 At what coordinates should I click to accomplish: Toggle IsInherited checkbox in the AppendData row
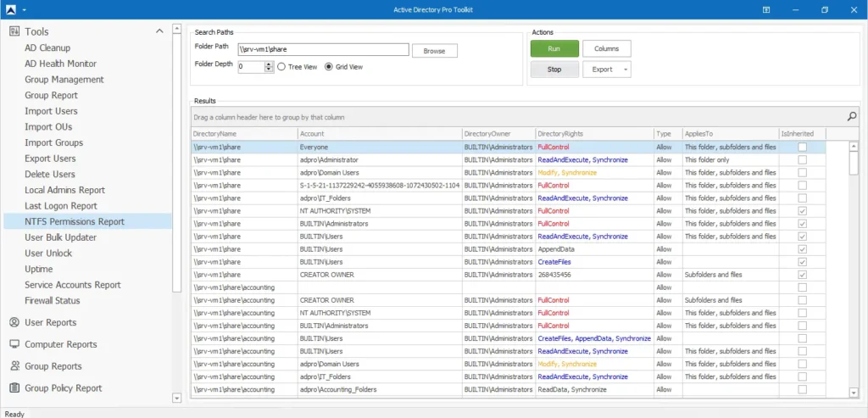coord(802,249)
